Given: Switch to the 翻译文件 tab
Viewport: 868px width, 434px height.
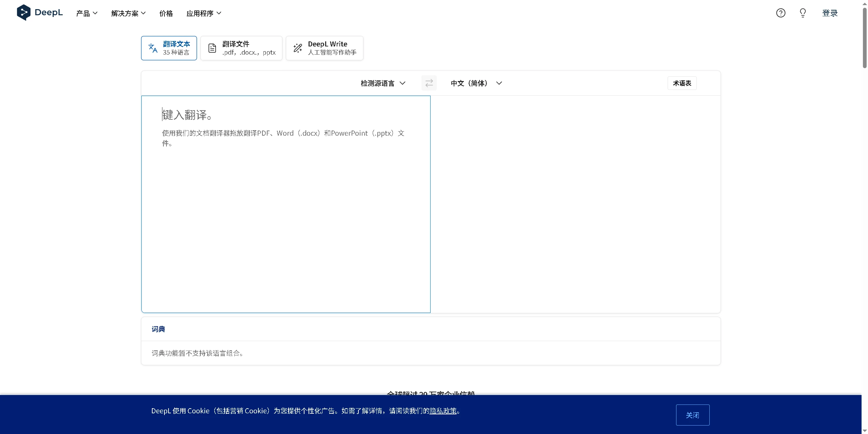Looking at the screenshot, I should [x=241, y=48].
